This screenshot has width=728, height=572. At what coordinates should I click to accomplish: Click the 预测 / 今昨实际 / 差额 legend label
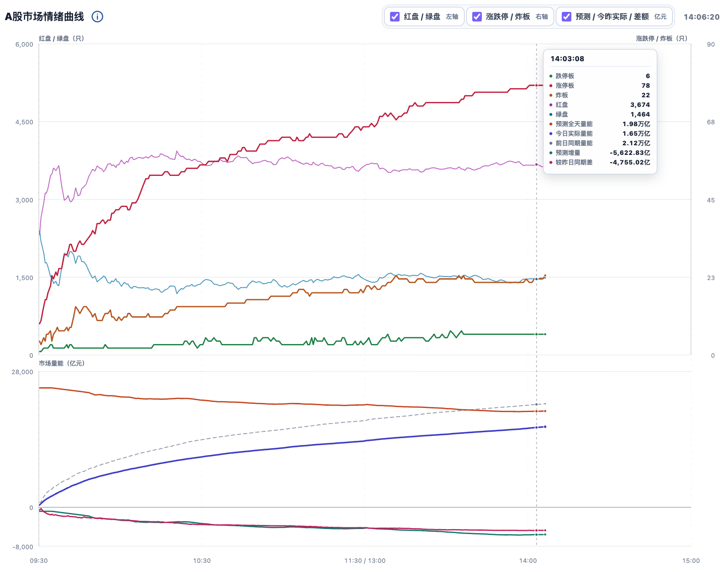(612, 16)
